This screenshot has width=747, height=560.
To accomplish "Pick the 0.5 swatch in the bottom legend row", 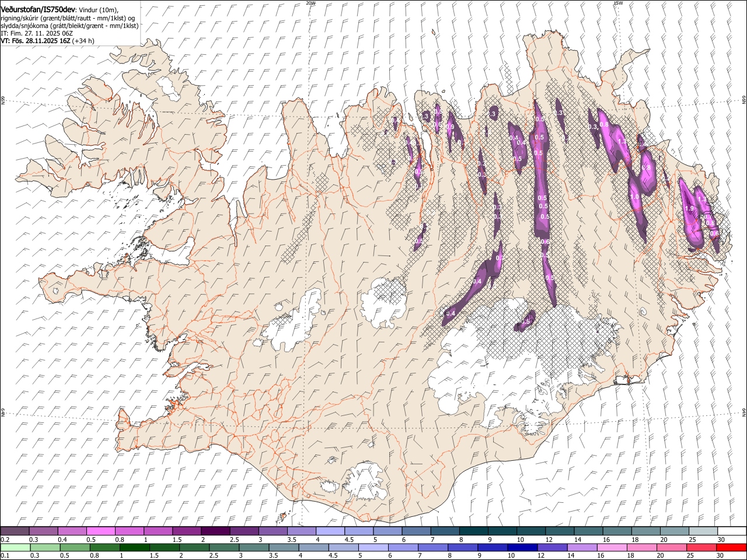I will coord(75,547).
